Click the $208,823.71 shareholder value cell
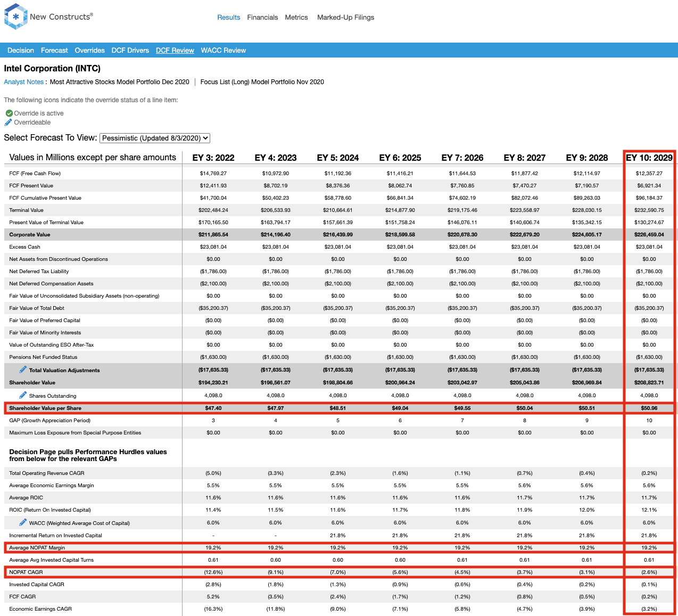 point(649,383)
